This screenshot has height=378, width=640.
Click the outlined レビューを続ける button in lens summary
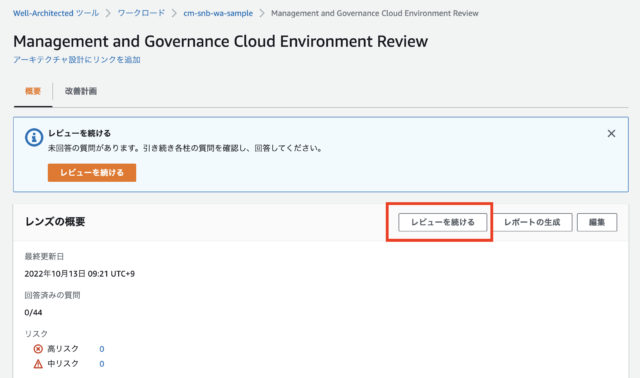443,222
